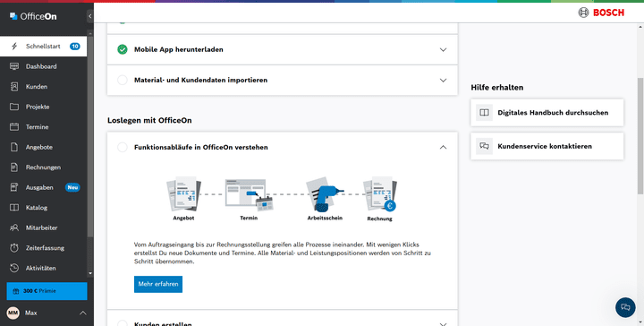Open the Aktivitäten history icon

[14, 268]
